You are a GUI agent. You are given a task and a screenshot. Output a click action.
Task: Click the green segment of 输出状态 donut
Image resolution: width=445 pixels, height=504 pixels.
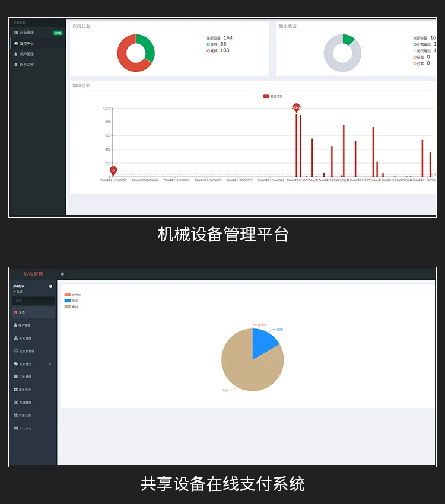(x=348, y=39)
